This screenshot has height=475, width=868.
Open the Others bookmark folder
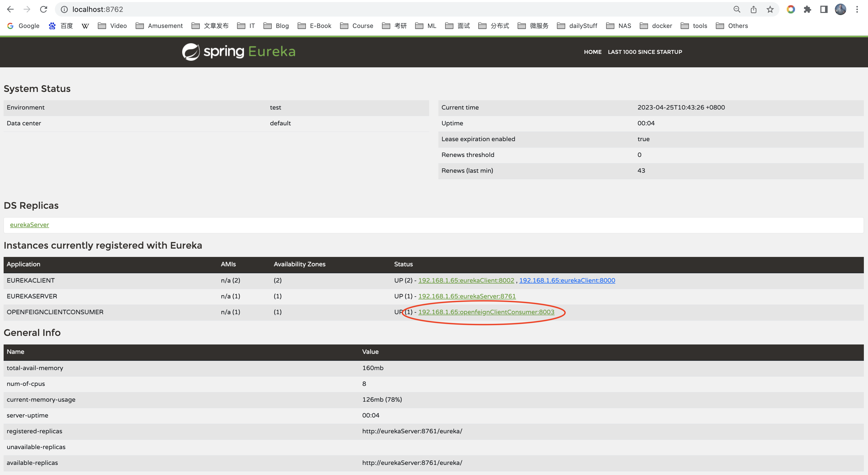point(732,26)
